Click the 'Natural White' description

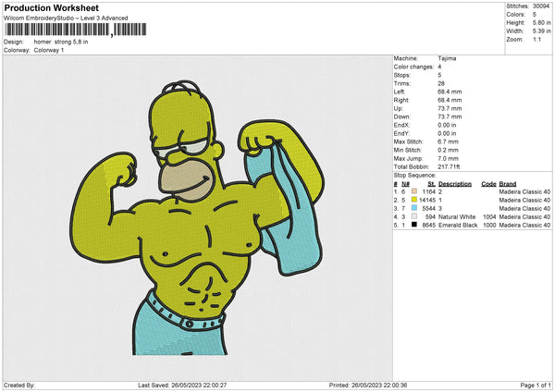point(457,217)
